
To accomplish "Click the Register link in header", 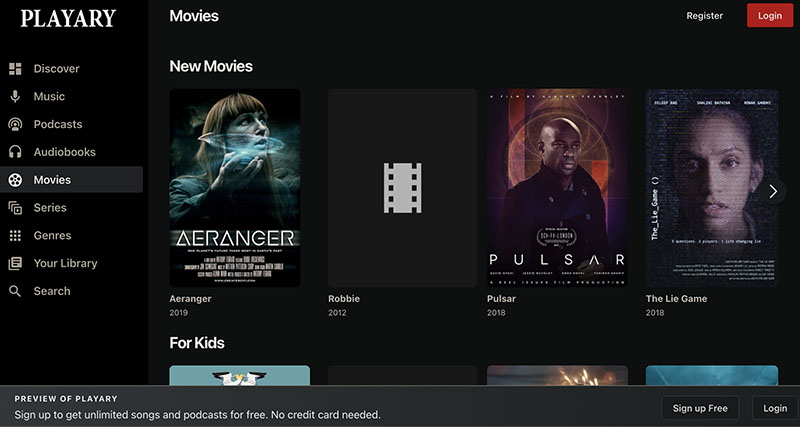I will tap(704, 16).
